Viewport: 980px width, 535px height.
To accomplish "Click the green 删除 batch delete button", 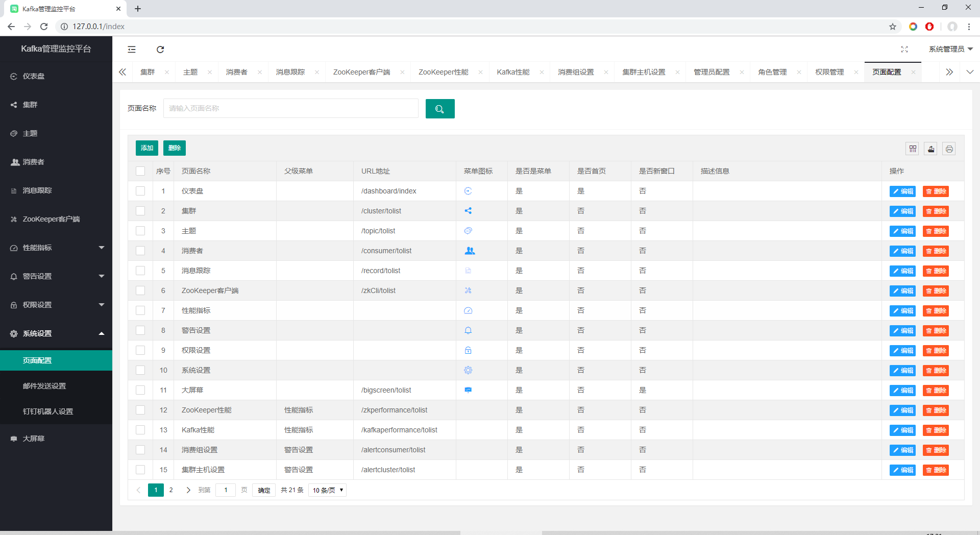I will (175, 148).
